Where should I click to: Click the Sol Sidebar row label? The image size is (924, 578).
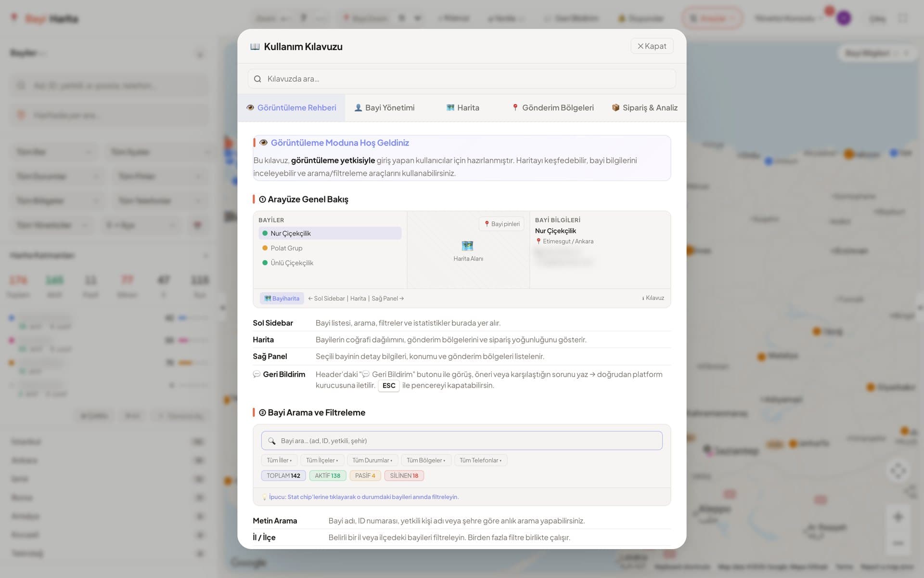point(273,323)
